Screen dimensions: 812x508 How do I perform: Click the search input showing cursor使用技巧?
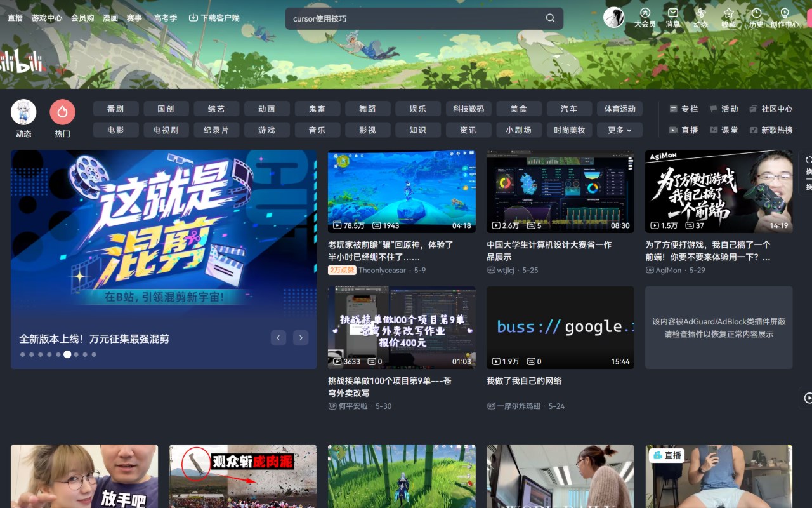coord(412,18)
